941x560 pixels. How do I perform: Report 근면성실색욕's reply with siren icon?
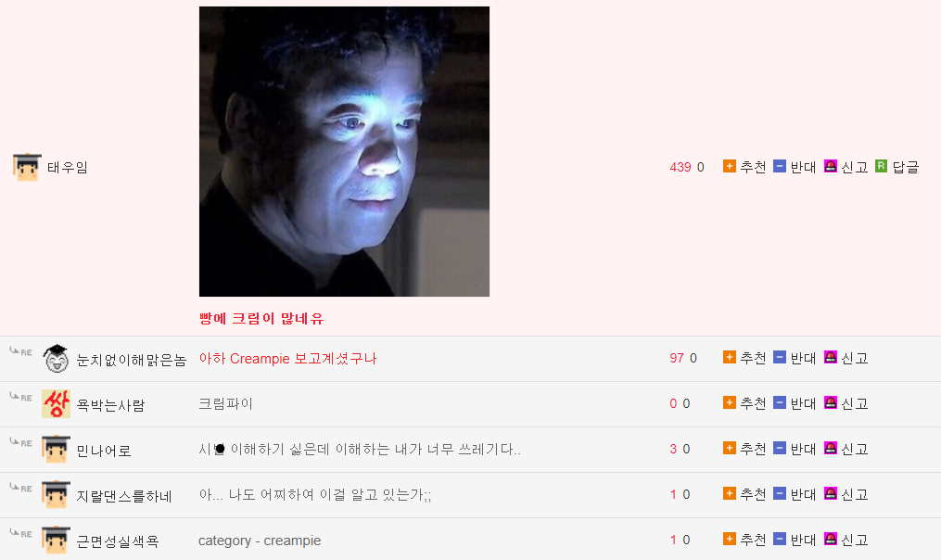coord(831,539)
